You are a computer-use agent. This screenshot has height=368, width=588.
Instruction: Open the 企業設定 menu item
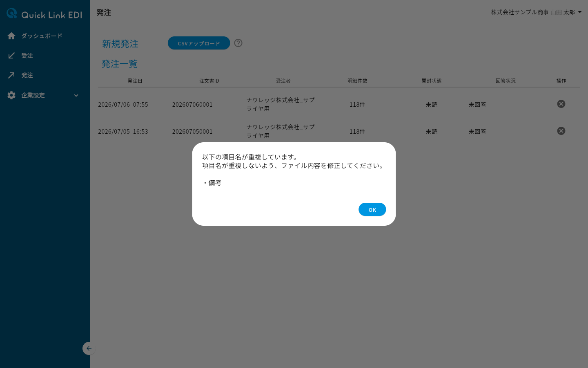[33, 95]
